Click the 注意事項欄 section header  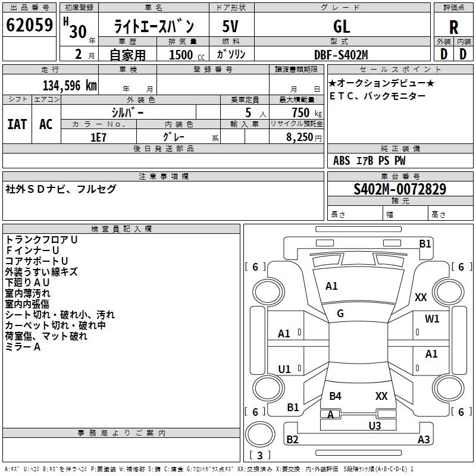[163, 176]
